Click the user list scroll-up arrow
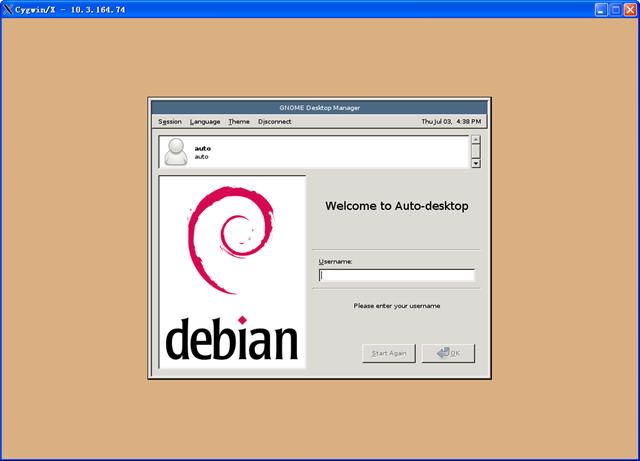 point(476,140)
